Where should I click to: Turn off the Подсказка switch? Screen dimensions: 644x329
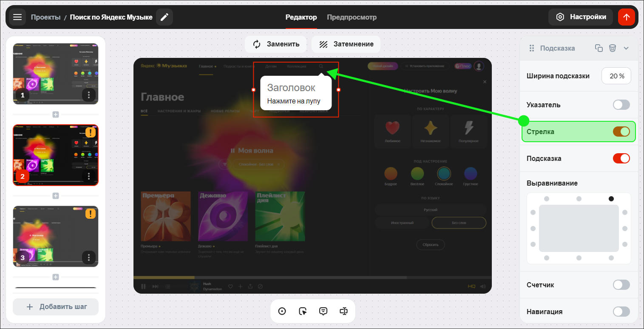click(621, 158)
